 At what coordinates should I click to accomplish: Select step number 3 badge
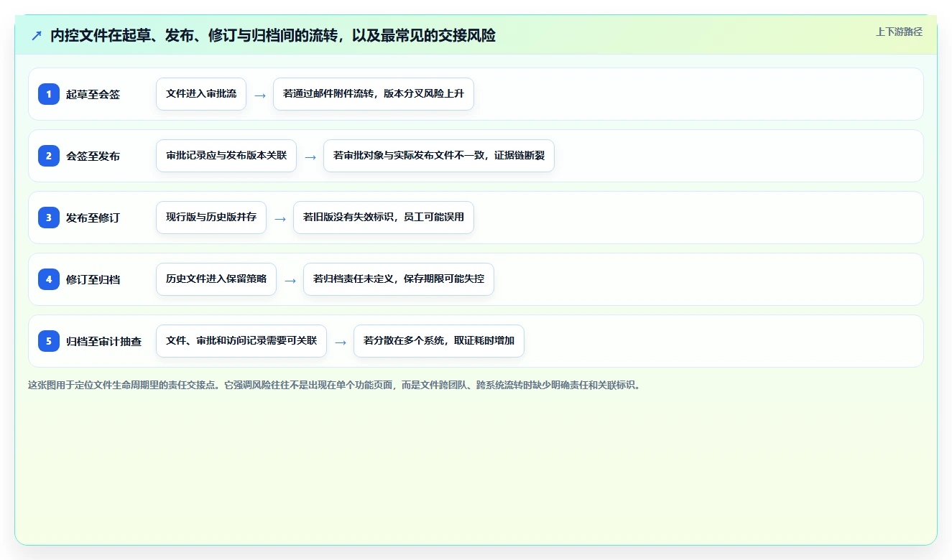tap(49, 218)
